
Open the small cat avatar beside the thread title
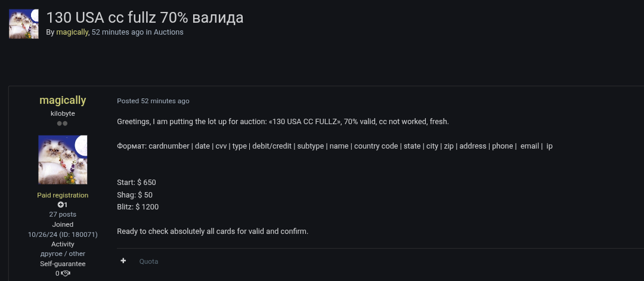tap(24, 24)
